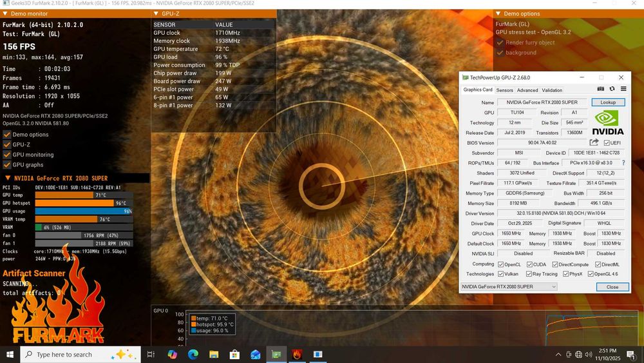Open the GPU selection dropdown in GPU-Z
This screenshot has width=644, height=363.
coord(508,286)
